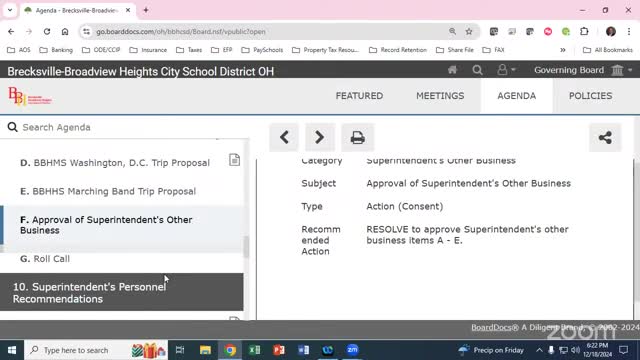Viewport: 640px width, 360px height.
Task: Go to next agenda item arrow
Action: 320,137
